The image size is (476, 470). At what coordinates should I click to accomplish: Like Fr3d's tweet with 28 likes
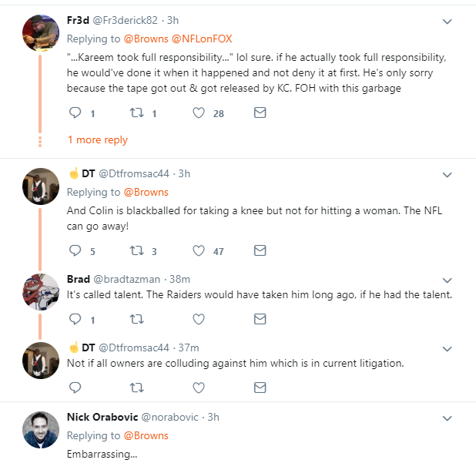point(198,113)
